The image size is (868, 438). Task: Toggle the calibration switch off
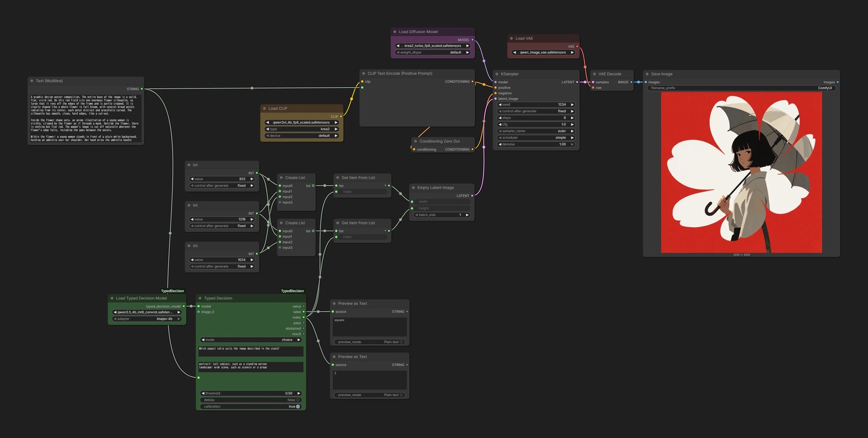click(x=298, y=407)
